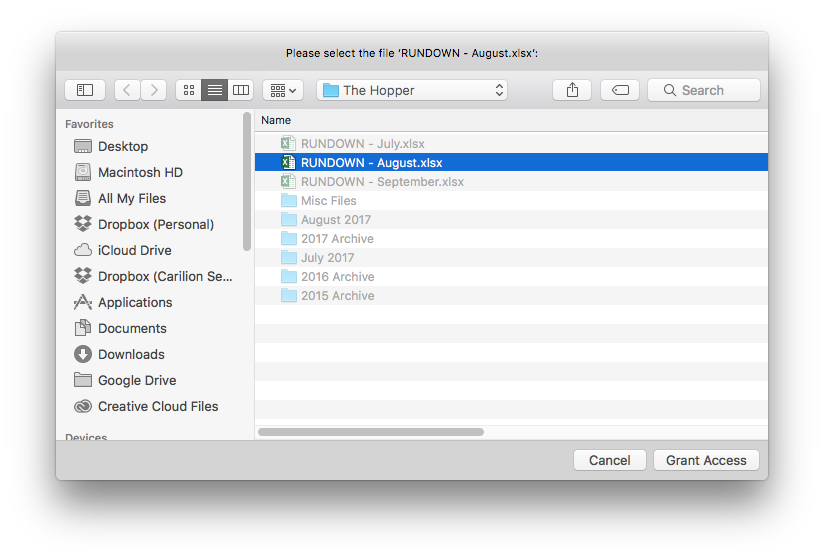
Task: Click the iCloud Drive cloud icon
Action: pyautogui.click(x=83, y=250)
